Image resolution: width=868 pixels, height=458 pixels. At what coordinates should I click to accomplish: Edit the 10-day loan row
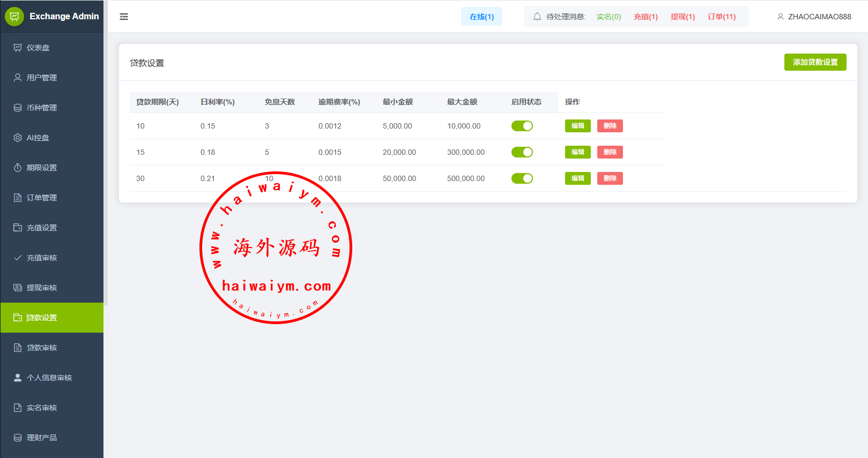click(577, 126)
